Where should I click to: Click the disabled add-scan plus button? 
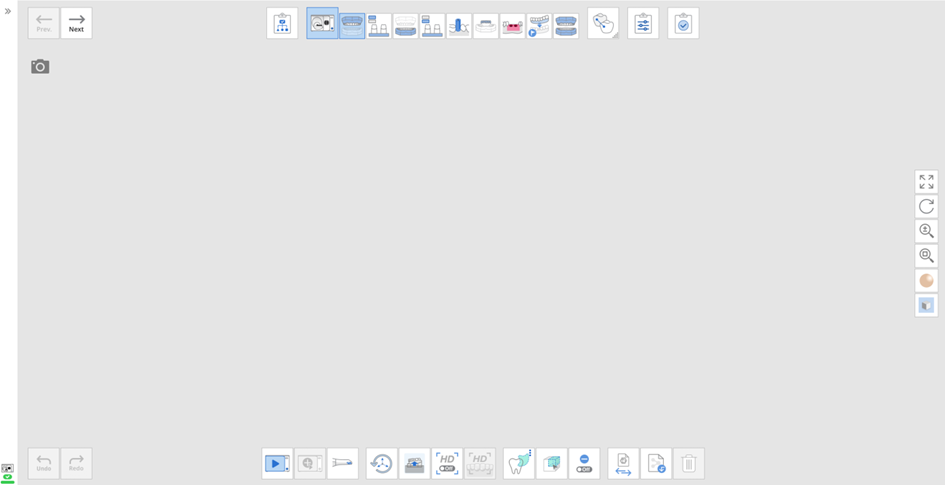pos(310,463)
